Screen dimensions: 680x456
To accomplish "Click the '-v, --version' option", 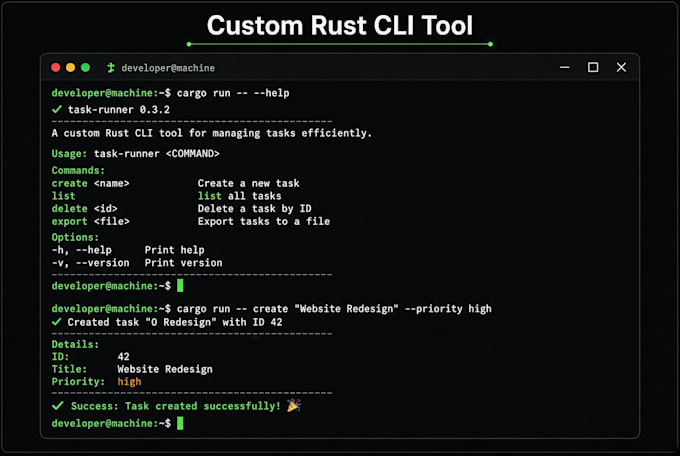I will pos(90,263).
